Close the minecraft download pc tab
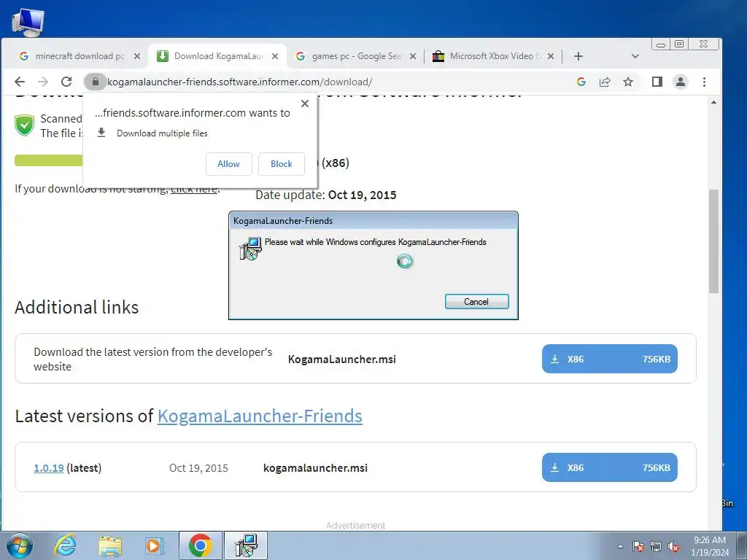 tap(136, 56)
